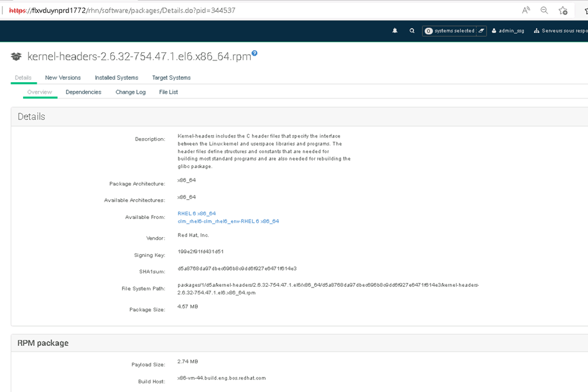
Task: Click the search magnifier in header
Action: (x=412, y=30)
